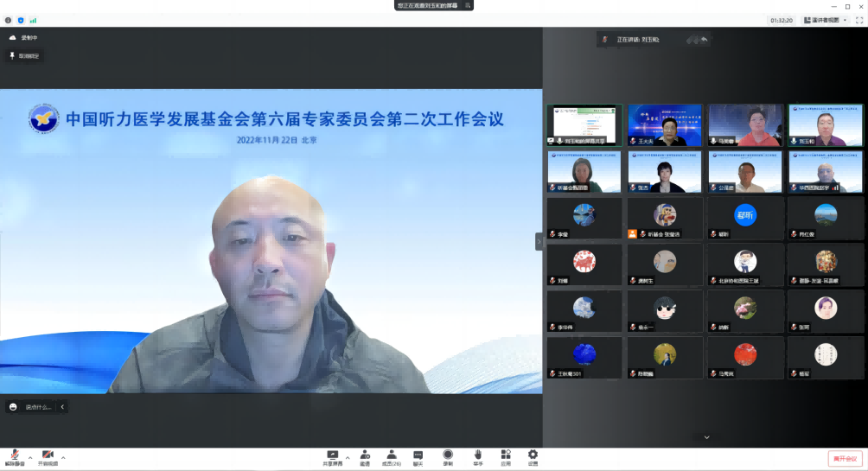Image resolution: width=868 pixels, height=471 pixels.
Task: Open the apps panel
Action: tap(506, 458)
